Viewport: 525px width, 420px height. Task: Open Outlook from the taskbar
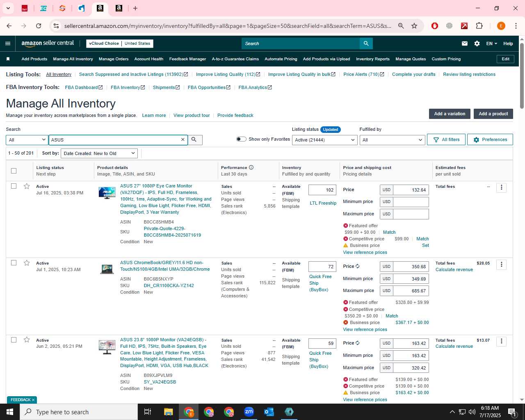[269, 412]
